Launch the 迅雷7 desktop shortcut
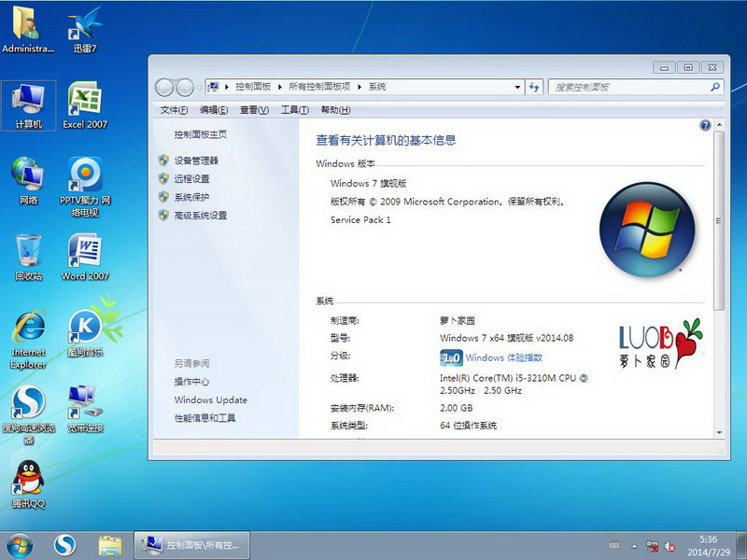 (x=85, y=28)
